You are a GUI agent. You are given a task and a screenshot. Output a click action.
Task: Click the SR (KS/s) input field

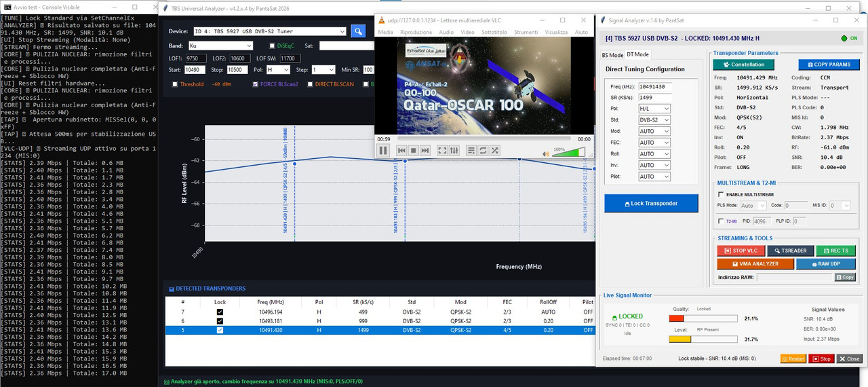tap(654, 98)
